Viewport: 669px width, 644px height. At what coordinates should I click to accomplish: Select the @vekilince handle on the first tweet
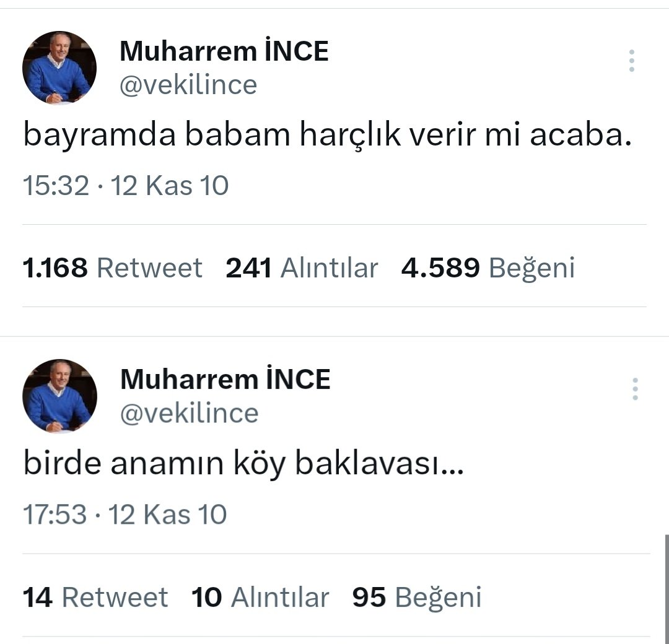click(x=189, y=85)
